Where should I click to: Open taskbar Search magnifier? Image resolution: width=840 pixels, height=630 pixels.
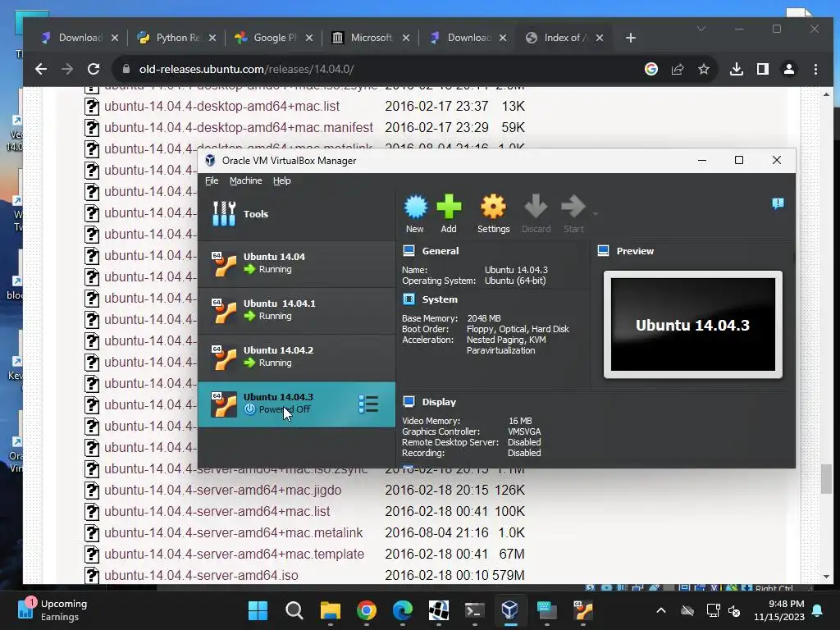pyautogui.click(x=294, y=610)
